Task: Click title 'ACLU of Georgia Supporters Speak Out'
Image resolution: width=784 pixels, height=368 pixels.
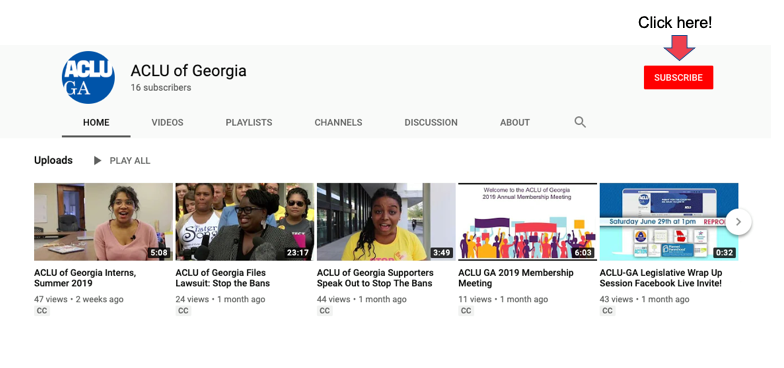Action: point(376,278)
